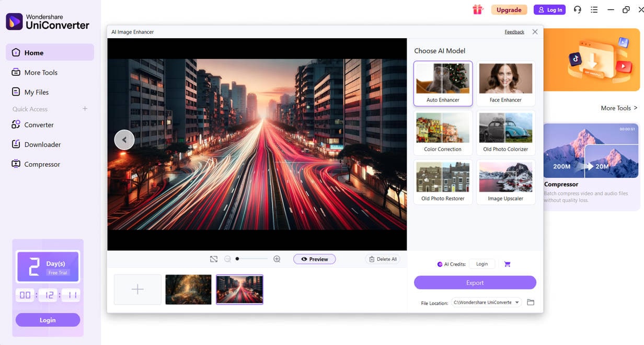Toggle the Preview eye button
Image resolution: width=644 pixels, height=345 pixels.
point(315,259)
